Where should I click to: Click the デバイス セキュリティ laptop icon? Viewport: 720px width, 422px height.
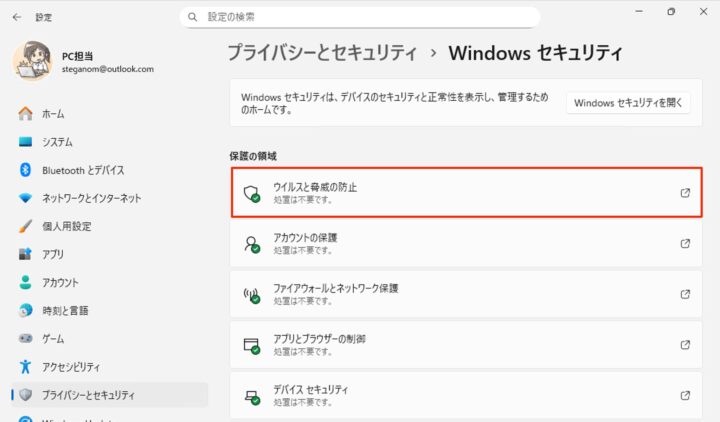point(252,396)
